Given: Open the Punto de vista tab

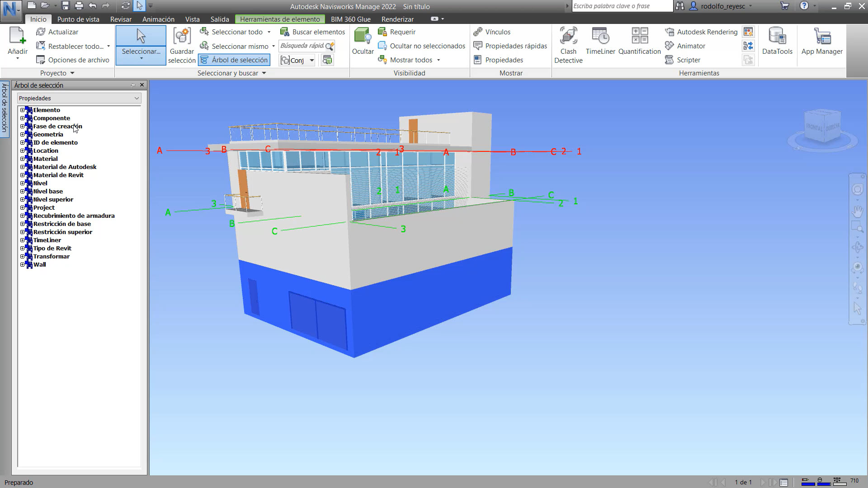Looking at the screenshot, I should click(x=78, y=19).
